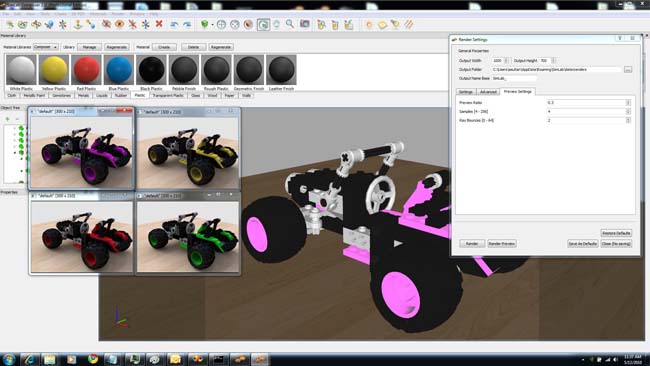Select the purple buggy render preview window
Screen dimensions: 650x366
click(x=82, y=148)
